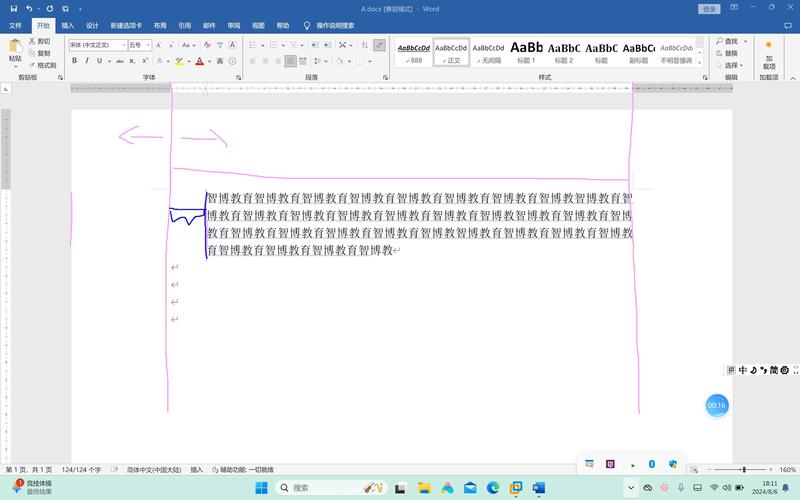Activate the Format Painter (格式刷)
This screenshot has height=500, width=800.
42,65
